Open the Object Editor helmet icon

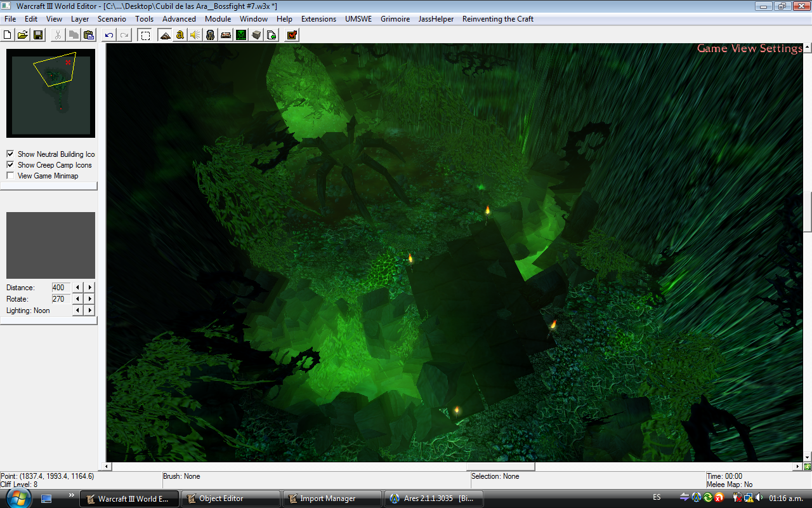pos(211,35)
